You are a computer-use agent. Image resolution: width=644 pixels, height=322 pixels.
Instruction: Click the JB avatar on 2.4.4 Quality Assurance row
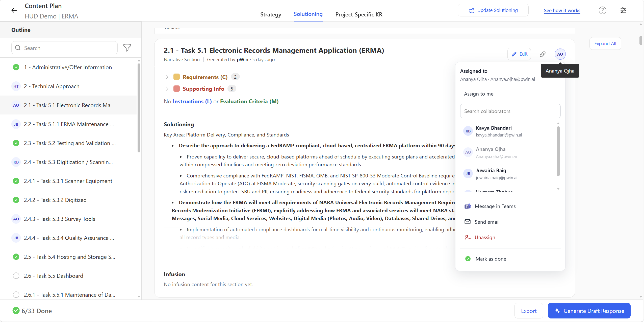[16, 238]
